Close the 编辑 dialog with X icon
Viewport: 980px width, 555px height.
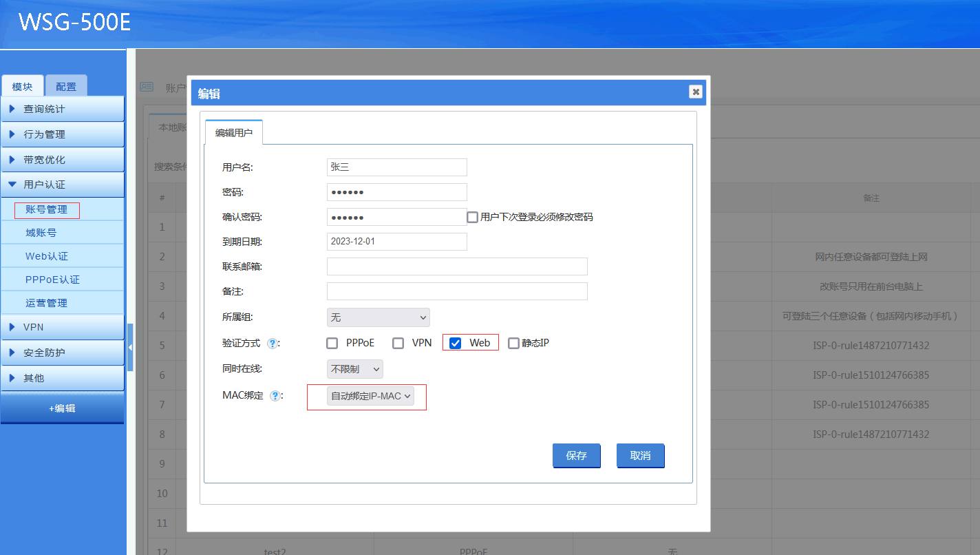696,92
